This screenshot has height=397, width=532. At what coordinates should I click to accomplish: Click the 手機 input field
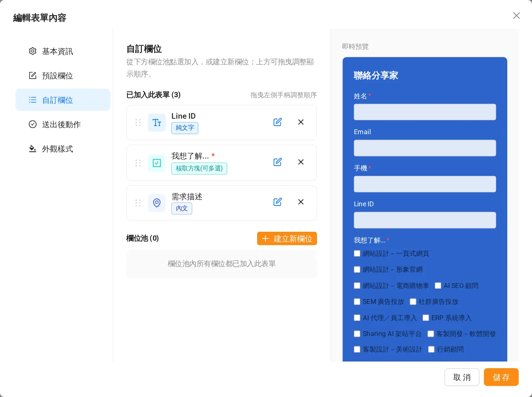(x=425, y=184)
